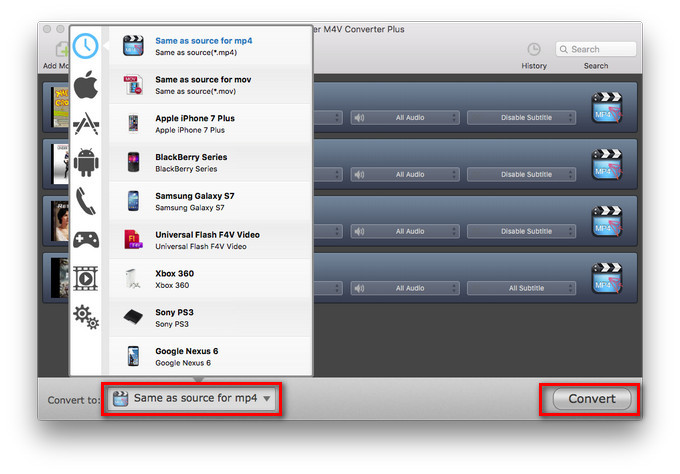Open the App Store category icon
Screen dimensions: 680x474
click(86, 123)
